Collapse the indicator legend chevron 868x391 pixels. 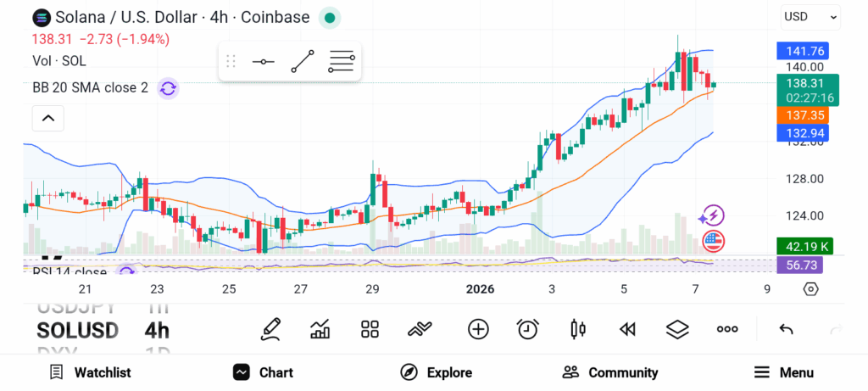coord(47,119)
